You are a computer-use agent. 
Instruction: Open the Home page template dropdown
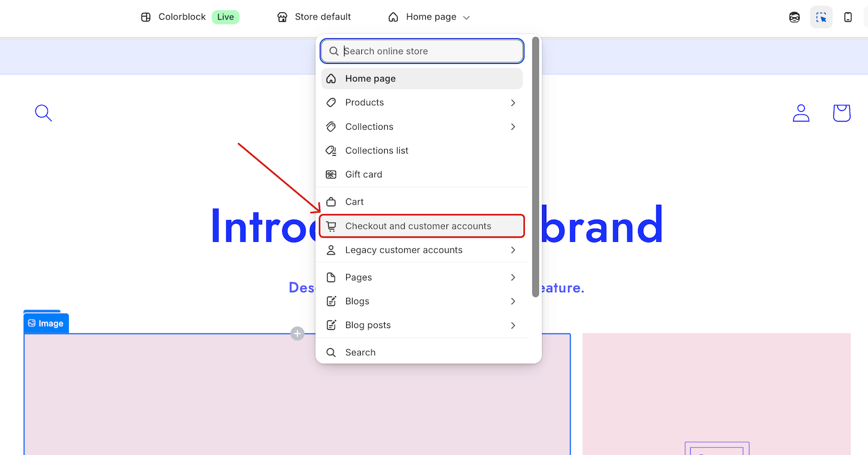(429, 17)
